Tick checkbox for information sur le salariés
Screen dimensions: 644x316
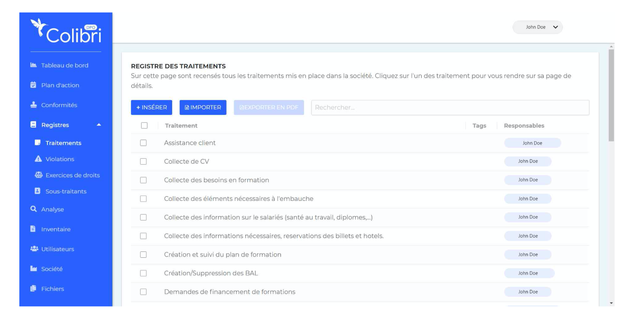coord(143,217)
